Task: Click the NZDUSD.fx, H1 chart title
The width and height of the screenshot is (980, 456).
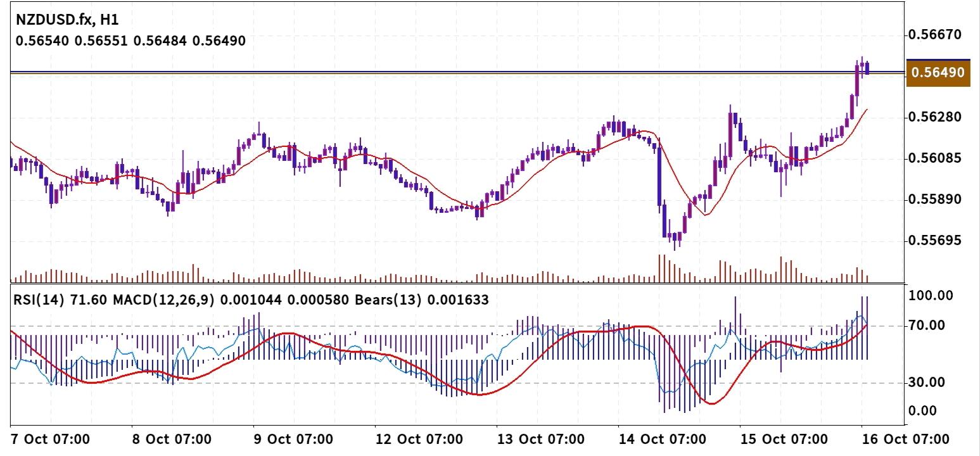Action: [67, 21]
